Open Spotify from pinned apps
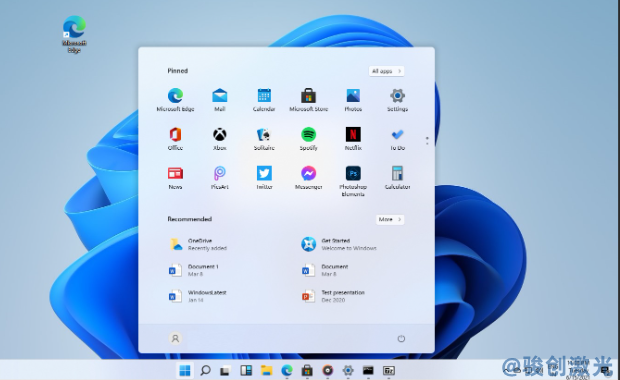The height and width of the screenshot is (380, 620). pyautogui.click(x=308, y=138)
